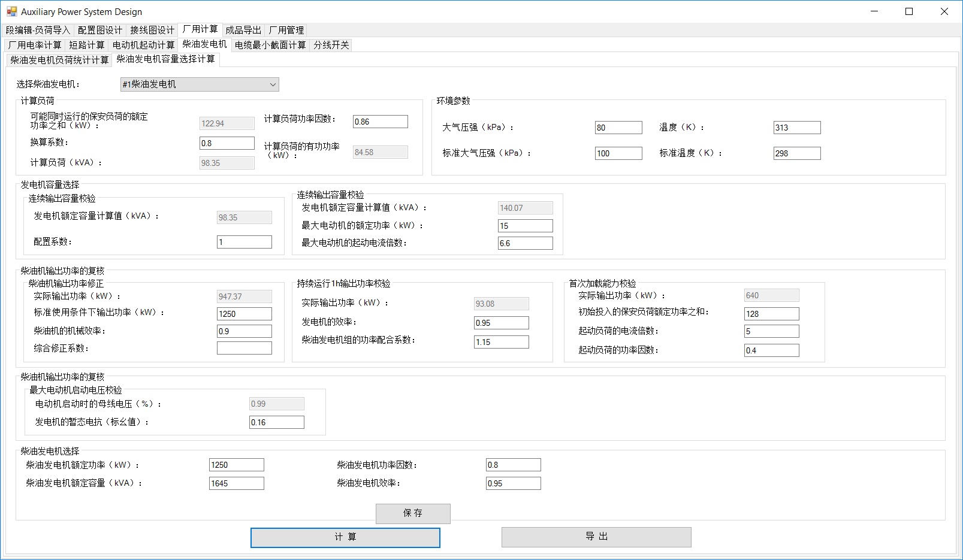Screen dimensions: 963x560
Task: Go to 电缆最小截面计算 tab
Action: click(x=270, y=45)
